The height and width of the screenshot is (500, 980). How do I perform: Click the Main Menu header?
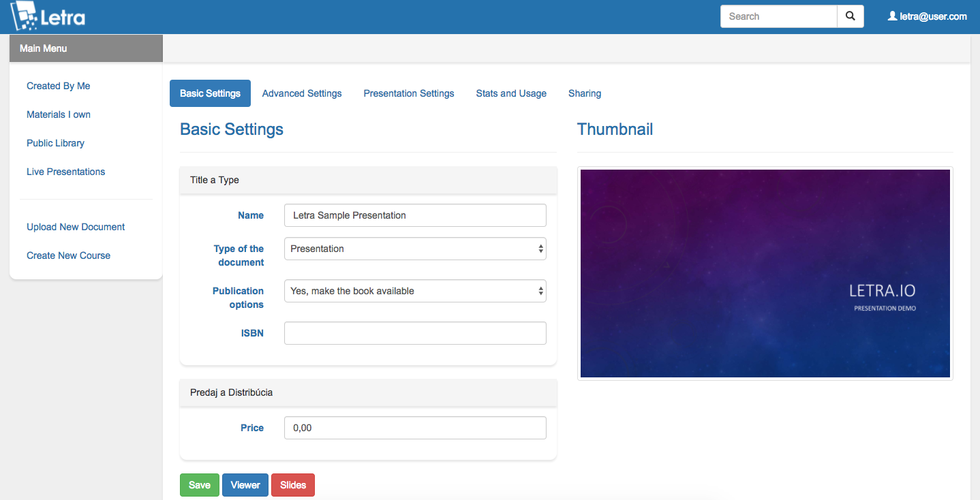click(x=86, y=48)
